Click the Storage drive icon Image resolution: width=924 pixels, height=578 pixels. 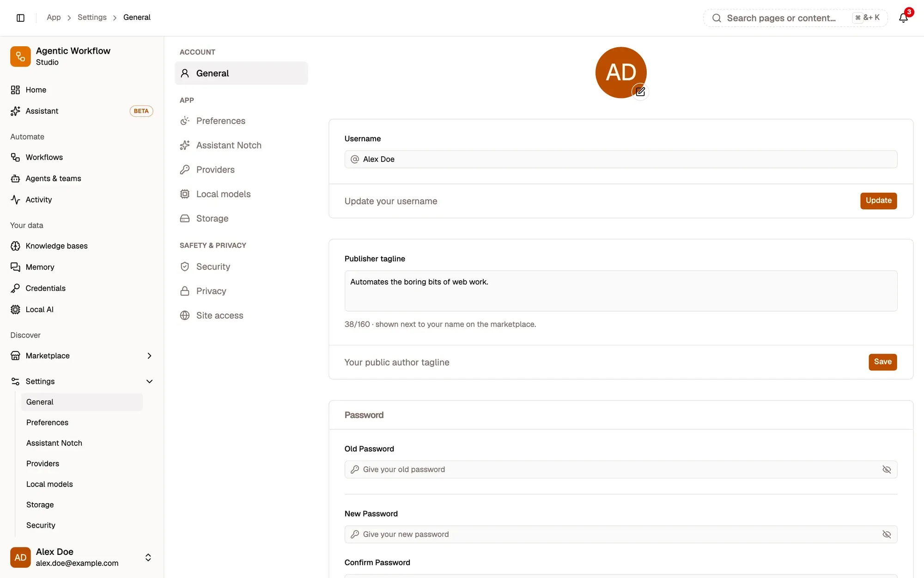185,218
